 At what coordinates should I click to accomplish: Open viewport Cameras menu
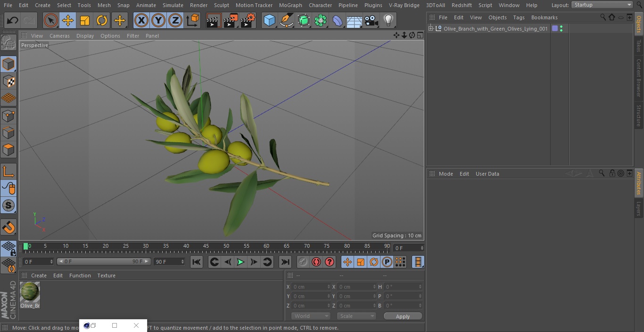click(x=59, y=36)
